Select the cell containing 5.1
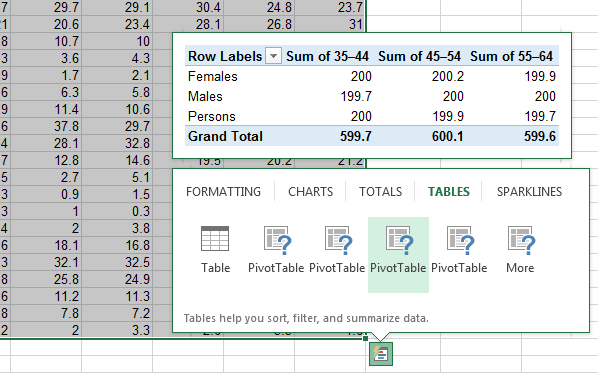The height and width of the screenshot is (373, 598). pyautogui.click(x=117, y=177)
